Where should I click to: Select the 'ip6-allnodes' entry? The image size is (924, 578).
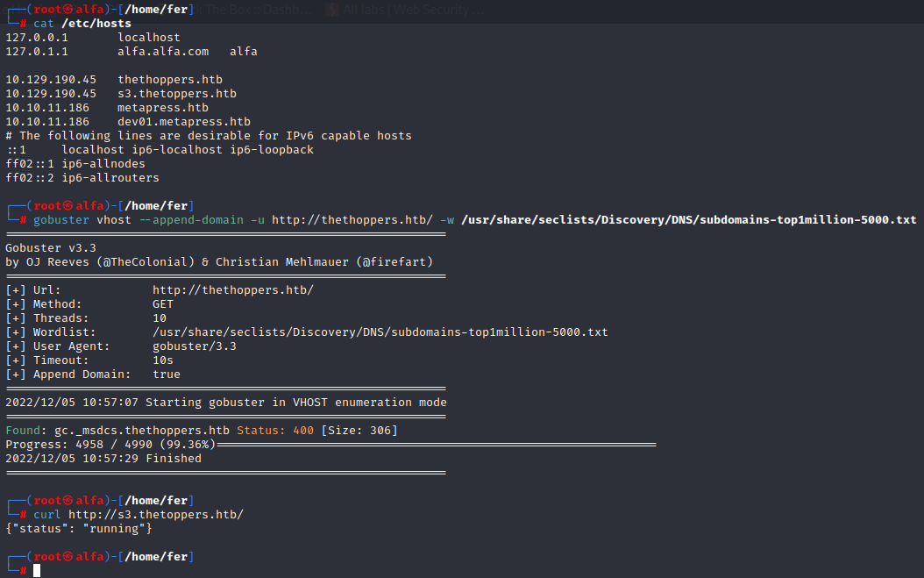tap(103, 164)
